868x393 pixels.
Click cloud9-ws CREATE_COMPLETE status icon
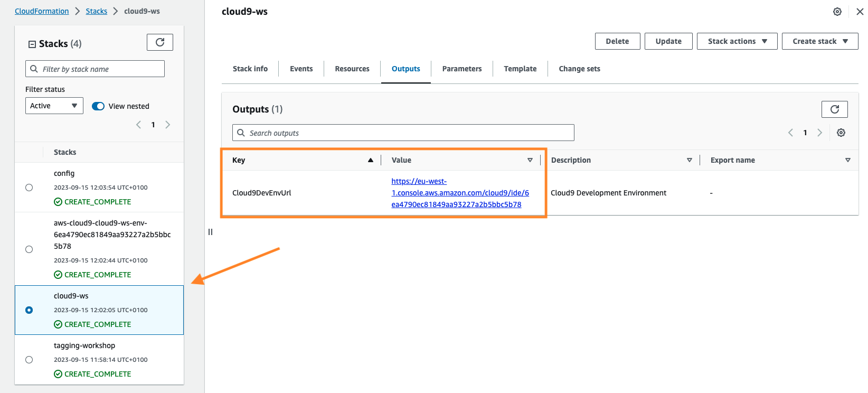(58, 324)
